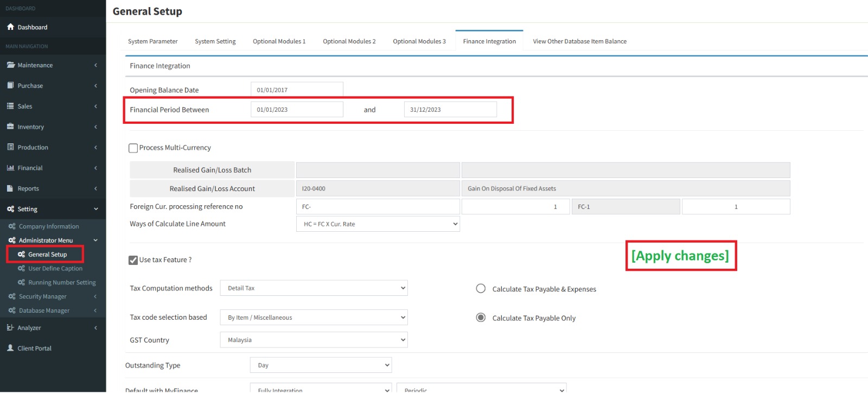Image resolution: width=868 pixels, height=393 pixels.
Task: Expand the Ways of Calculate Line Amount dropdown
Action: click(378, 224)
